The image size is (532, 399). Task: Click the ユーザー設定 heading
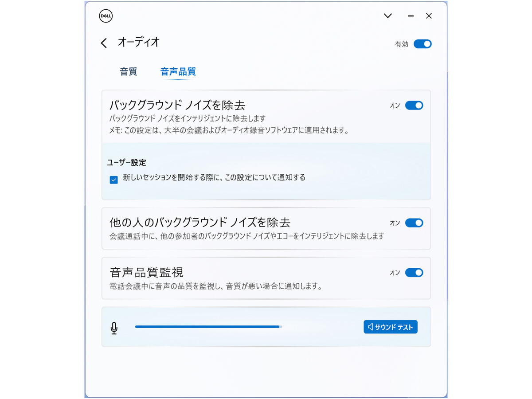click(127, 163)
